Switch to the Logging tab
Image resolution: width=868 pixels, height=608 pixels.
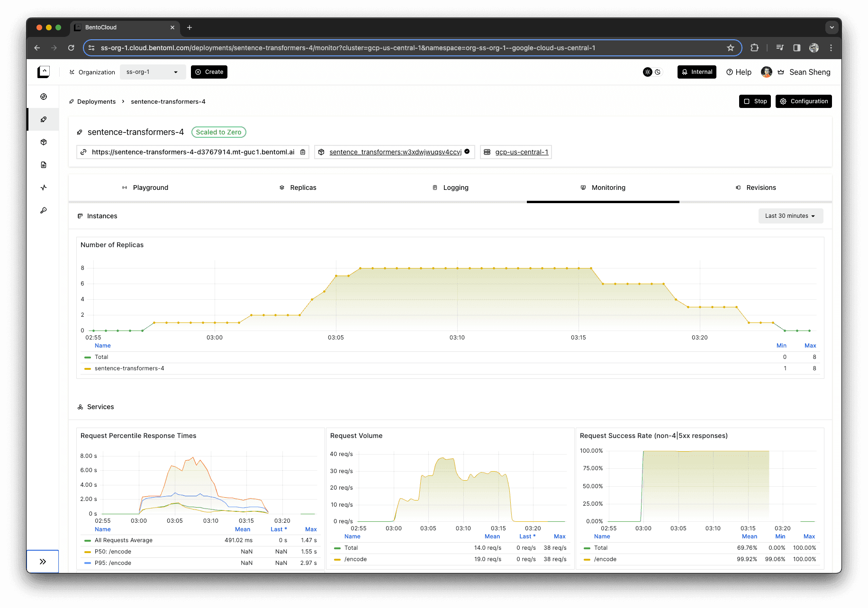pyautogui.click(x=450, y=188)
